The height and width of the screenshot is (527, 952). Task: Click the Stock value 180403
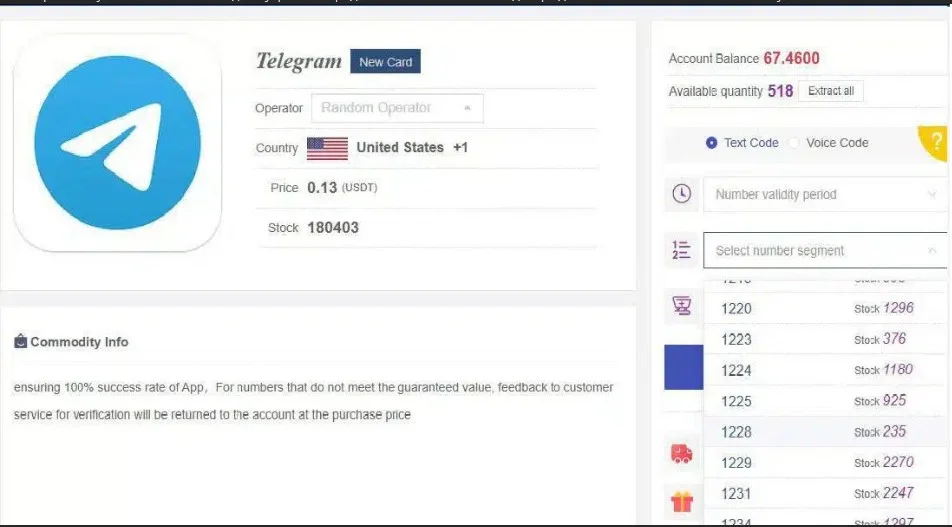(333, 228)
